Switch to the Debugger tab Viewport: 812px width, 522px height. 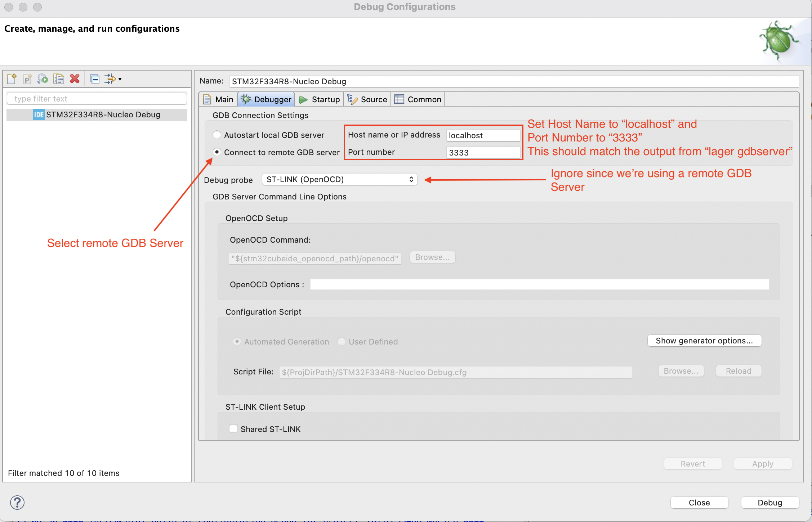point(266,99)
